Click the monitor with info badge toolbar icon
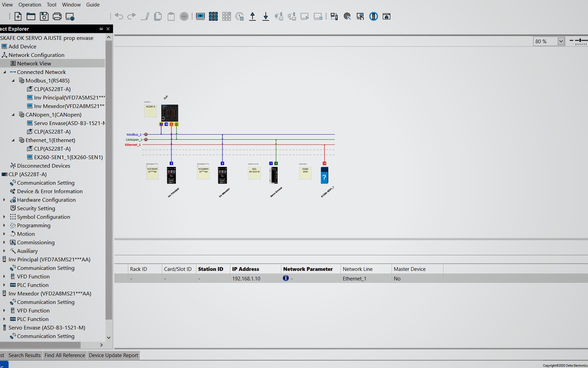Image resolution: width=588 pixels, height=368 pixels. (70, 16)
